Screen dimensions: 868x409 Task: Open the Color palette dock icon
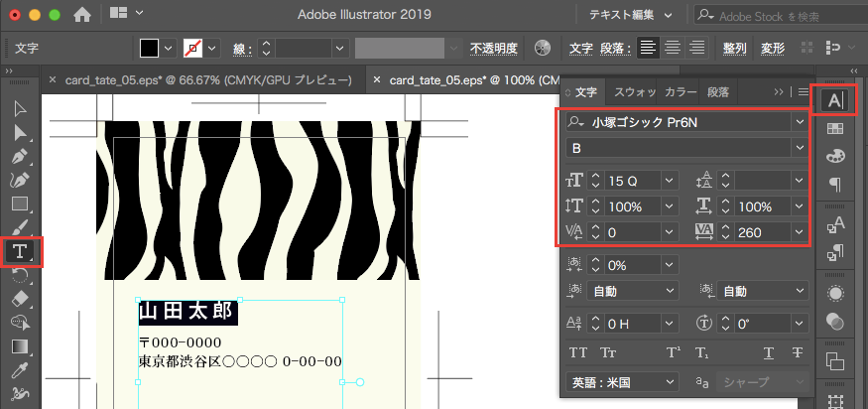835,156
